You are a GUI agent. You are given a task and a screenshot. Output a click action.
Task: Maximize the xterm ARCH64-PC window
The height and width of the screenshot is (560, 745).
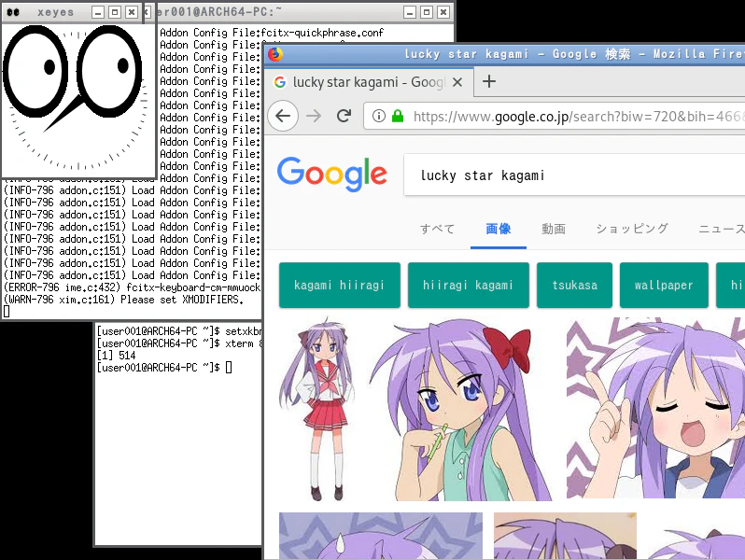click(427, 12)
